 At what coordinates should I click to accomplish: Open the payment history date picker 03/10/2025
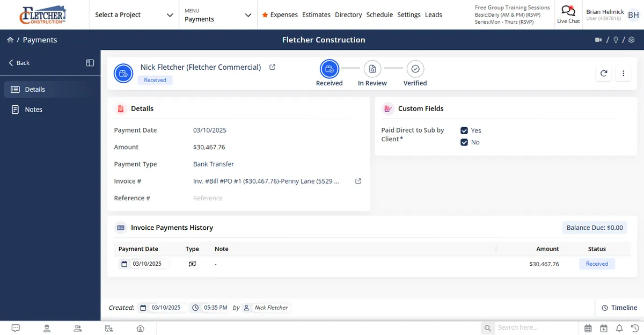(x=144, y=264)
